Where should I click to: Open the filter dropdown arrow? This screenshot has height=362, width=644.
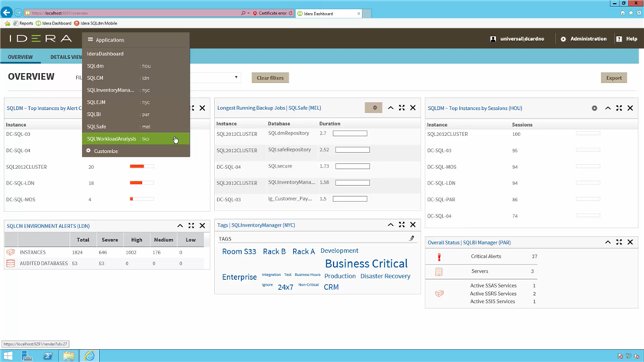pyautogui.click(x=236, y=78)
